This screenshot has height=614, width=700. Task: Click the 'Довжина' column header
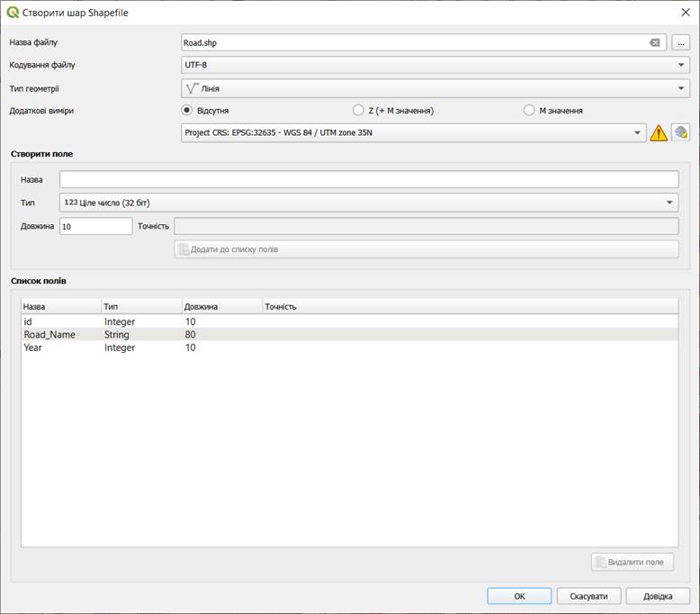(201, 307)
